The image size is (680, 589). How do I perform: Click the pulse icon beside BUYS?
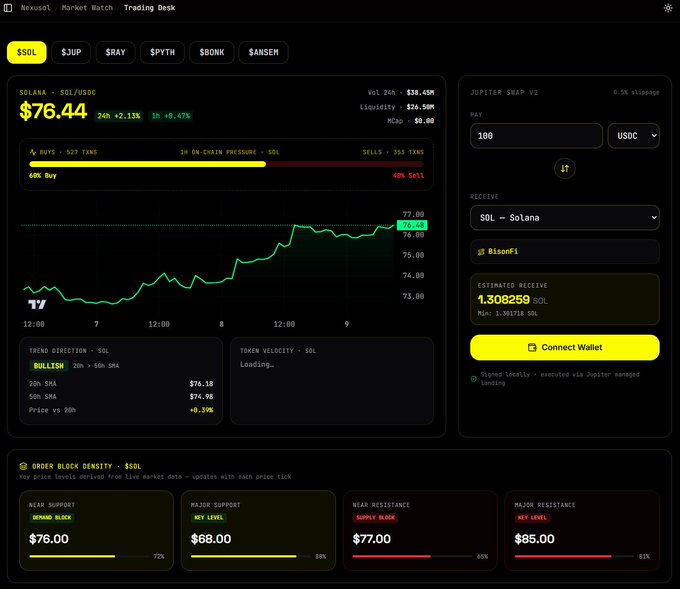(33, 152)
